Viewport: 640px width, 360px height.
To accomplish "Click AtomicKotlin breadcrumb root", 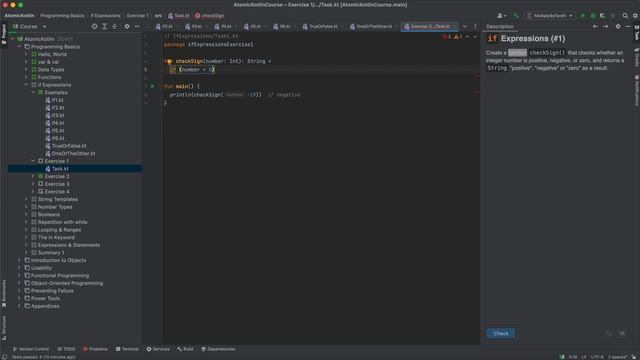I will 19,16.
